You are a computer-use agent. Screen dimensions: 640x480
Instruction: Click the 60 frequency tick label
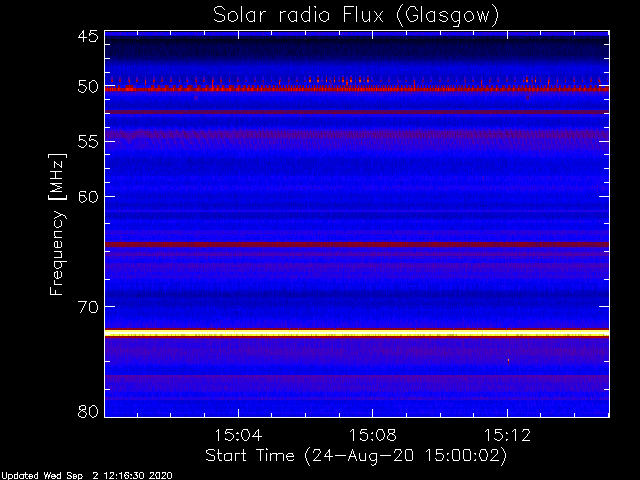point(88,196)
